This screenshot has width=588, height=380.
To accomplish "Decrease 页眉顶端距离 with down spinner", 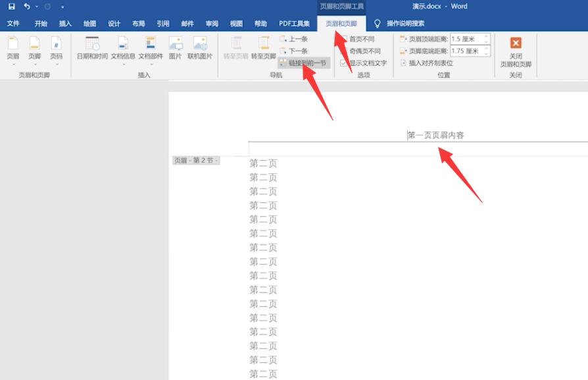I will click(486, 41).
